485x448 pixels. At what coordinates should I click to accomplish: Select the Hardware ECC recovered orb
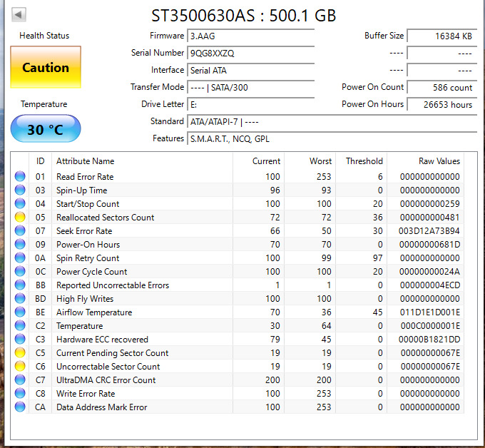tap(20, 339)
